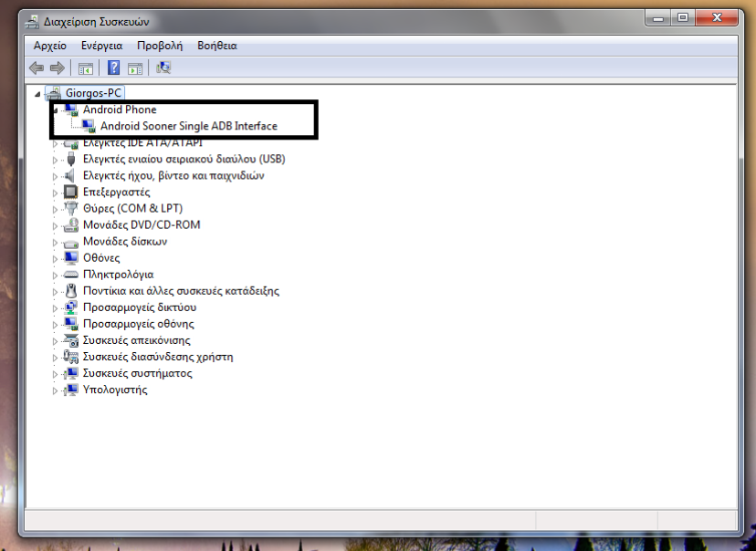This screenshot has height=551, width=756.
Task: Click the Android Phone category icon
Action: point(71,109)
